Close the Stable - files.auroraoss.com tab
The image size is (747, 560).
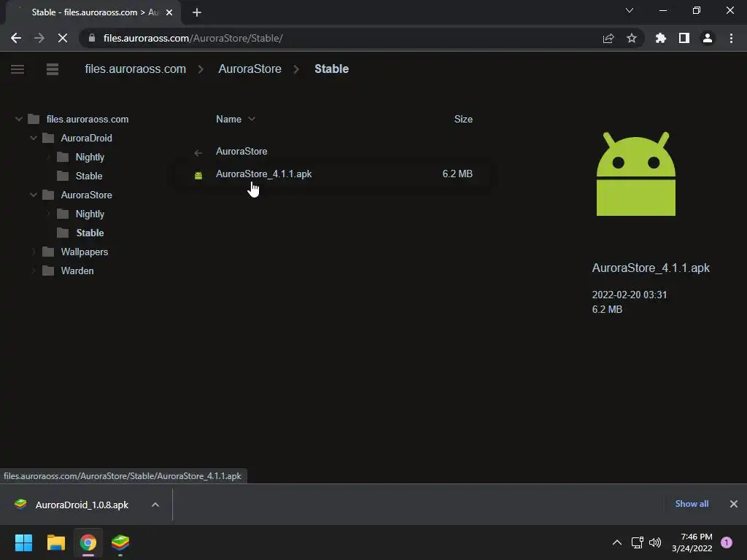169,12
